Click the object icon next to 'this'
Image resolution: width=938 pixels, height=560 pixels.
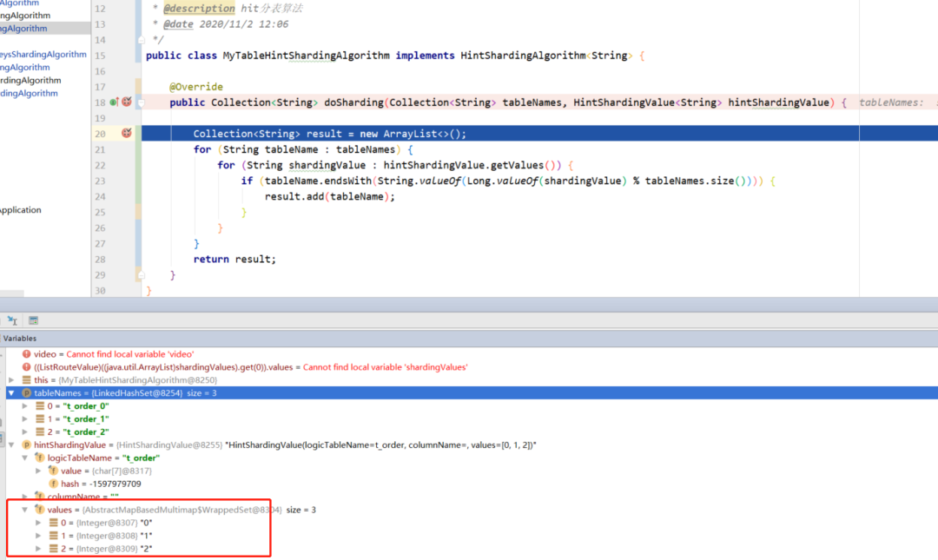click(x=26, y=380)
